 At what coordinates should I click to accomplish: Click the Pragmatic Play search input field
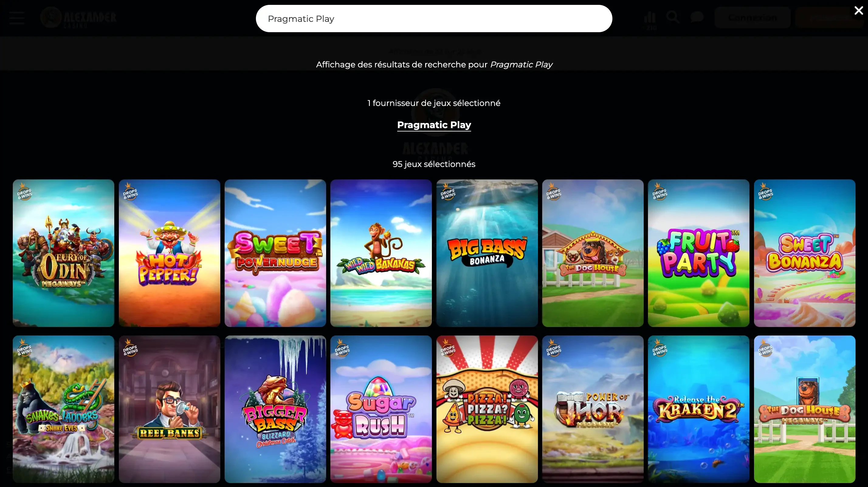434,19
